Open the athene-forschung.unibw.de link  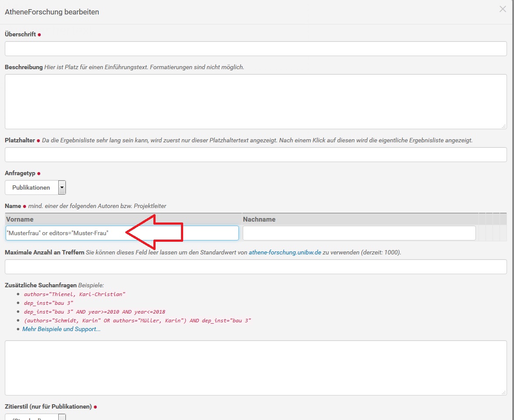pos(285,252)
